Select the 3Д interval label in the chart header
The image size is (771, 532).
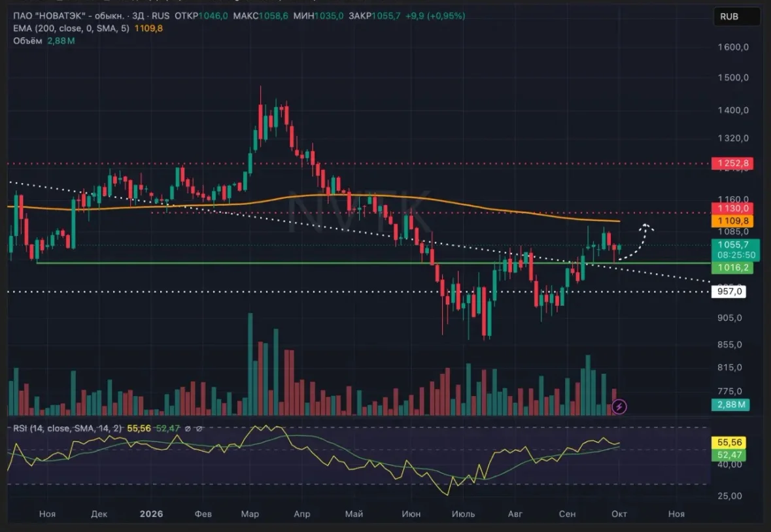[138, 16]
